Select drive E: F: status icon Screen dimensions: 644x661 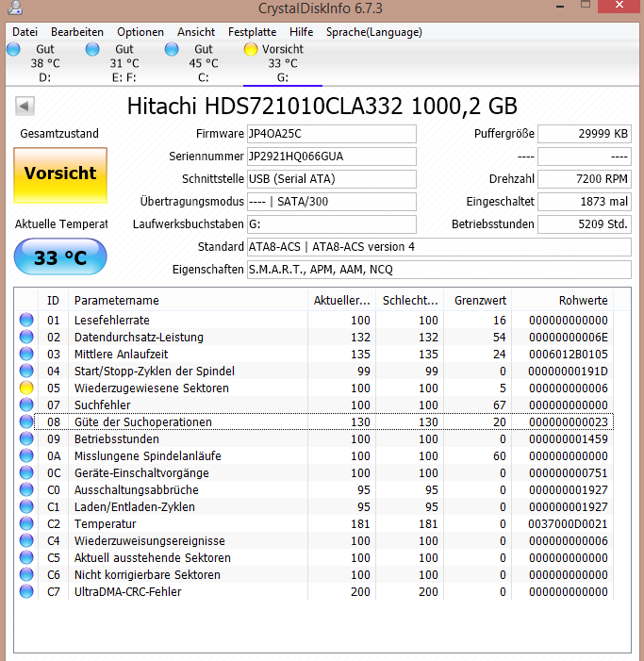coord(92,49)
